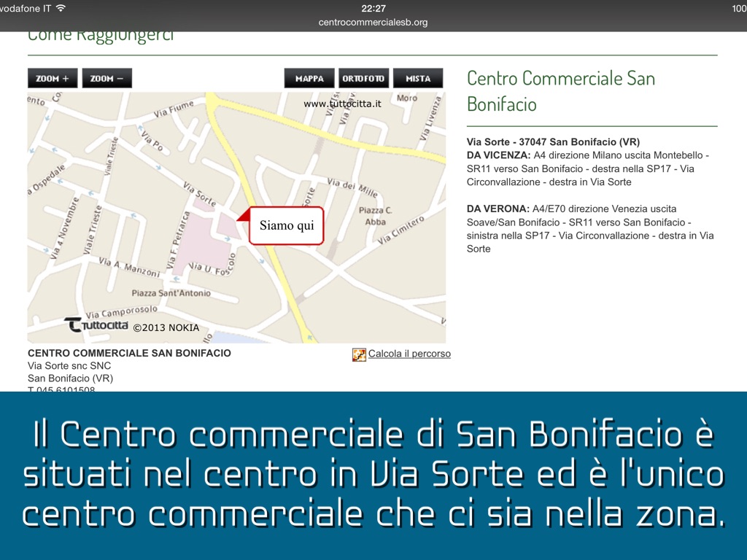Tap the Siamo qui callout bubble

pos(287,225)
